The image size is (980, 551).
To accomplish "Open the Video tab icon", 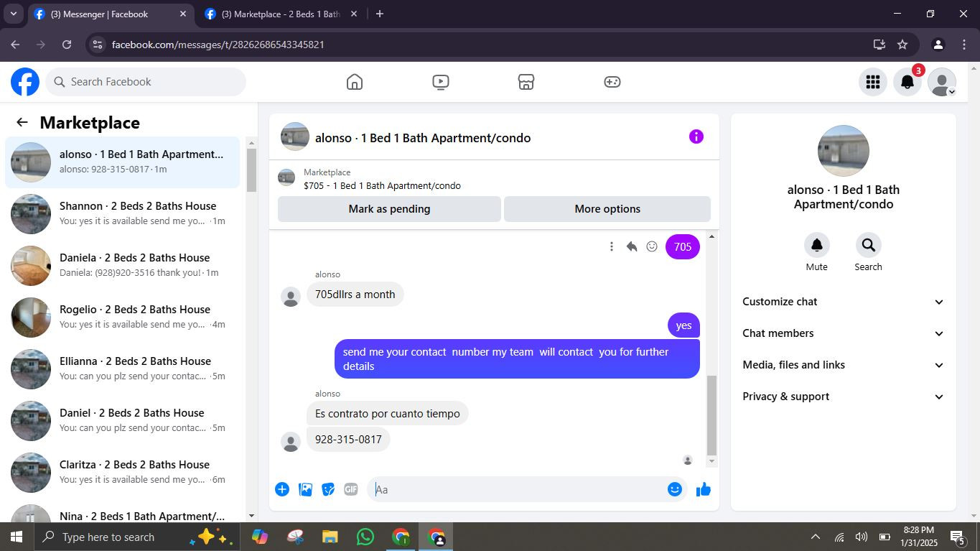I will click(441, 82).
